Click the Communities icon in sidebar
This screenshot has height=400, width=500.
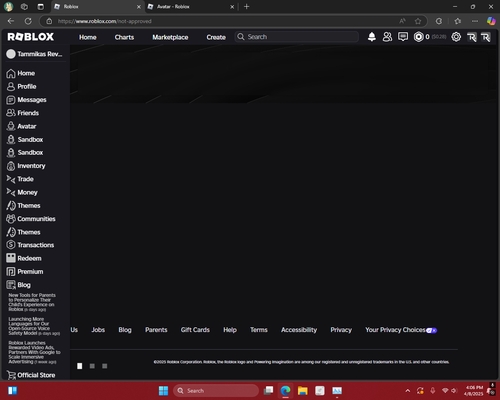click(11, 219)
